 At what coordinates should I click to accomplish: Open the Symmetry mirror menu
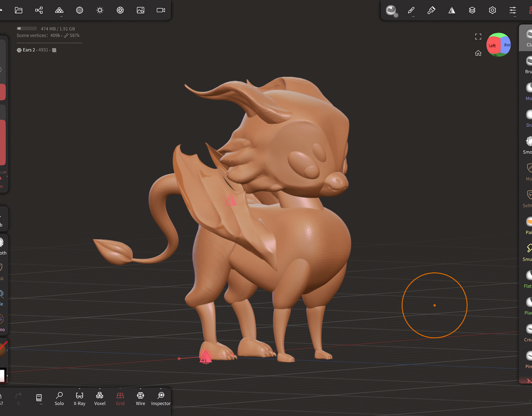coord(452,10)
